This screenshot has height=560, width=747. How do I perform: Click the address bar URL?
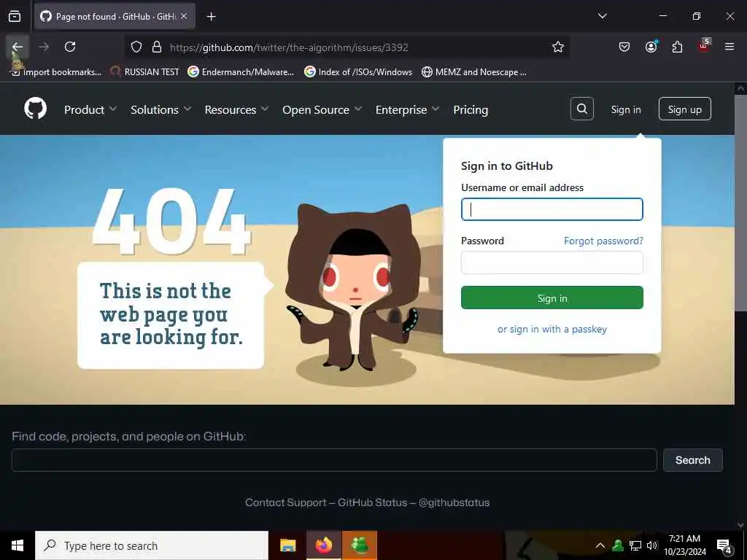pyautogui.click(x=289, y=47)
